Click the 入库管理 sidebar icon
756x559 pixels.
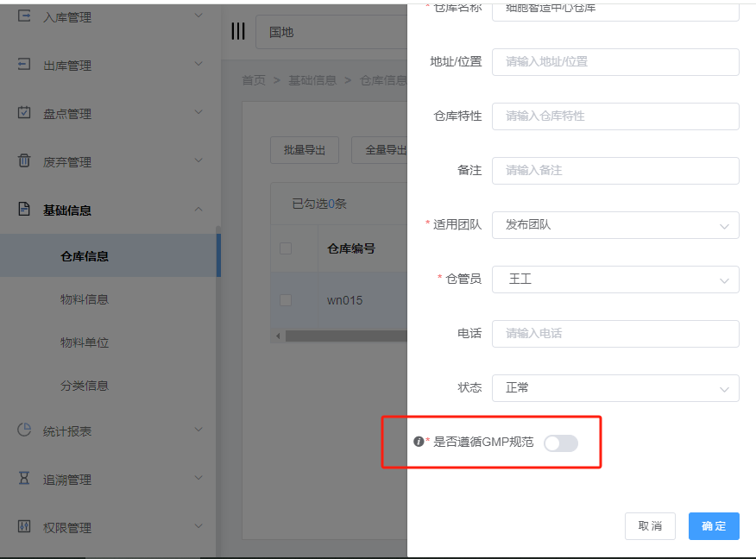(24, 16)
